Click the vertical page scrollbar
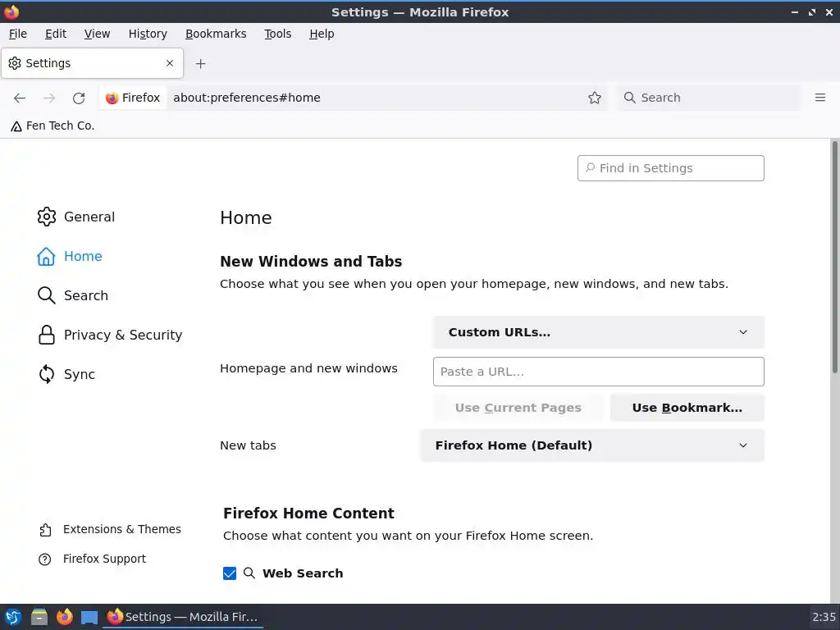 (834, 257)
